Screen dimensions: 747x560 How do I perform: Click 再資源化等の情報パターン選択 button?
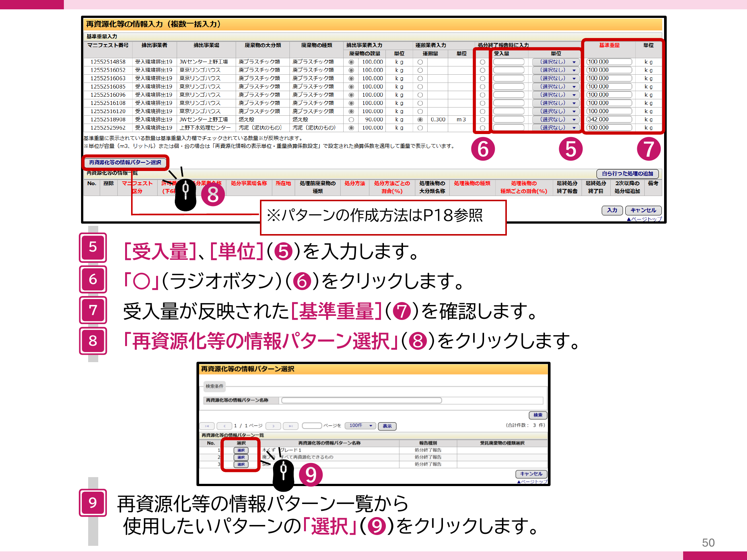click(125, 162)
